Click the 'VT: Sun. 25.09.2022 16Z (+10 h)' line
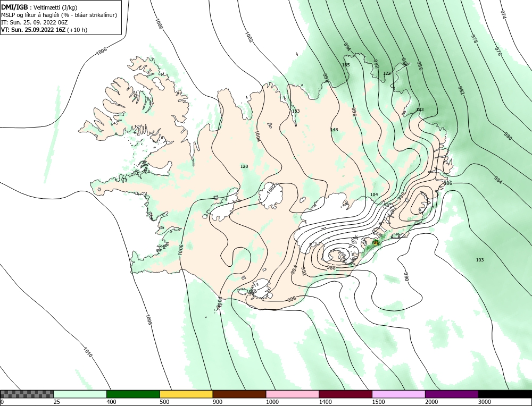532x406 pixels. 44,30
